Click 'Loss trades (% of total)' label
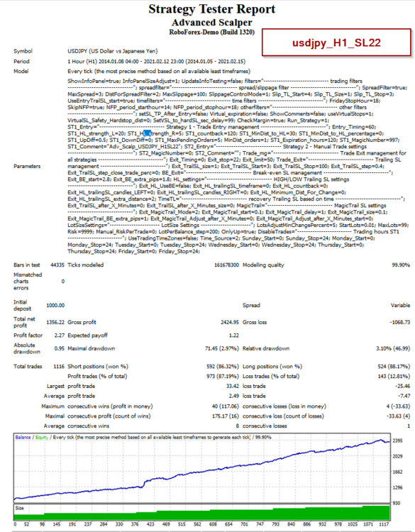This screenshot has height=532, width=415. 271,376
